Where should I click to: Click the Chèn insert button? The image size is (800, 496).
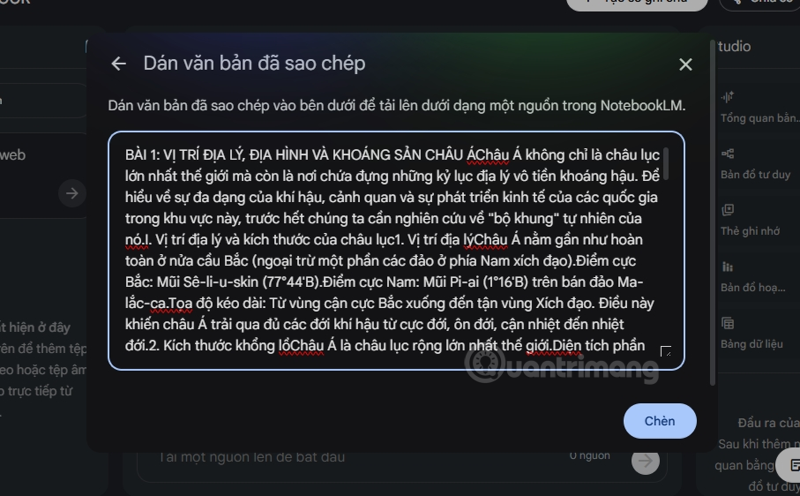[x=660, y=421]
